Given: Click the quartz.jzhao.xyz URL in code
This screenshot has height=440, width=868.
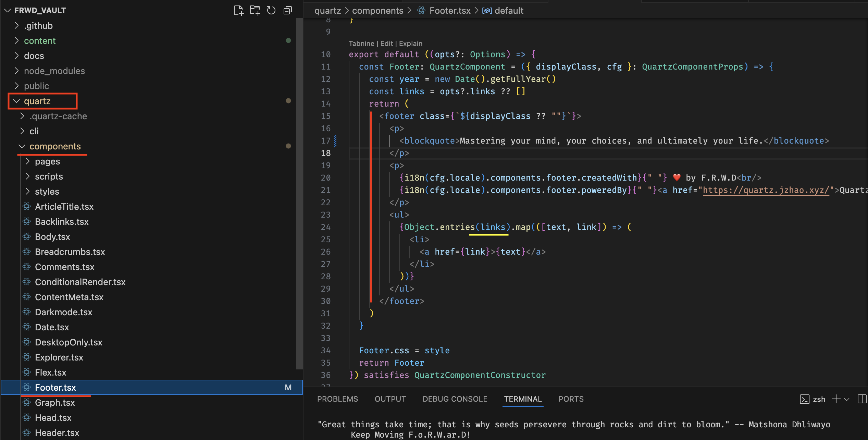Looking at the screenshot, I should (766, 190).
